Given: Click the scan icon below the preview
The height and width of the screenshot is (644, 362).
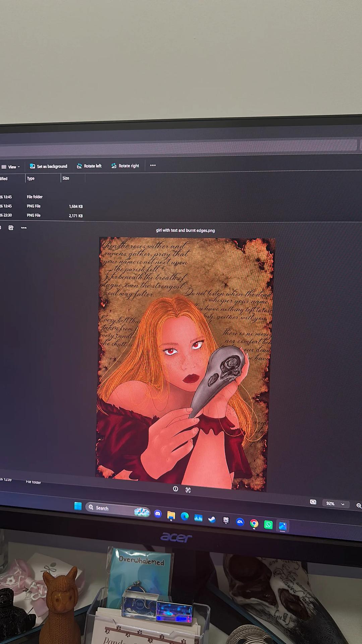Looking at the screenshot, I should pos(188,490).
